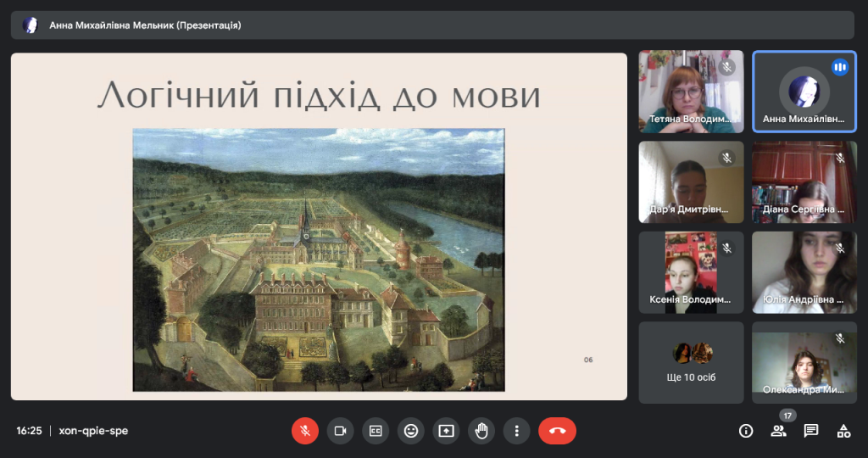Image resolution: width=868 pixels, height=458 pixels.
Task: Open the meeting details info icon
Action: pos(746,431)
